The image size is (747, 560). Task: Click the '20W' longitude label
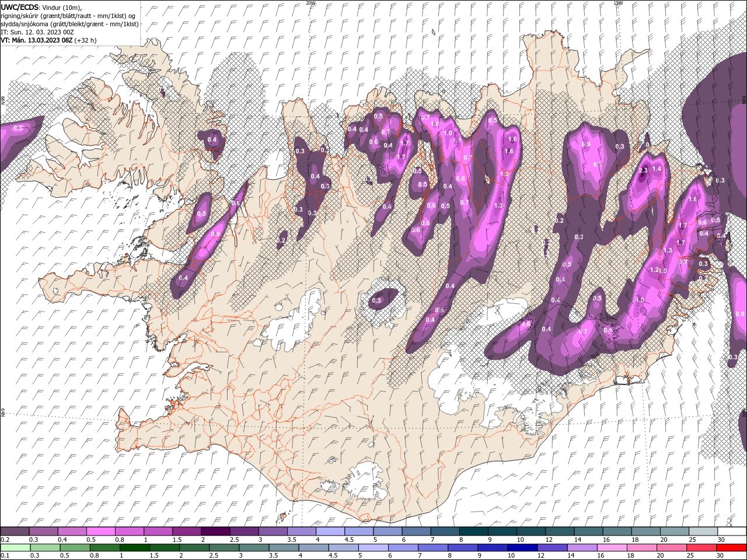[310, 3]
